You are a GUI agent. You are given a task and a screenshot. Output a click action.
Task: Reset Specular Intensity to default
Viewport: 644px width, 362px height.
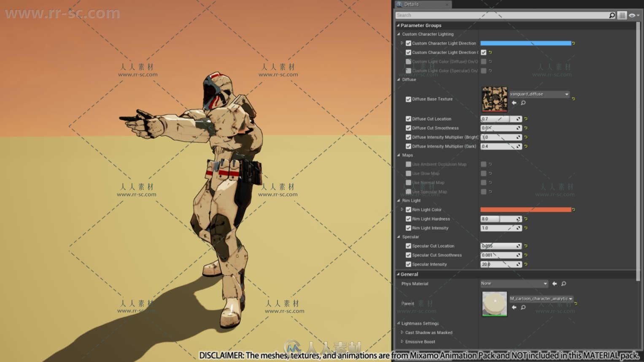pyautogui.click(x=526, y=265)
